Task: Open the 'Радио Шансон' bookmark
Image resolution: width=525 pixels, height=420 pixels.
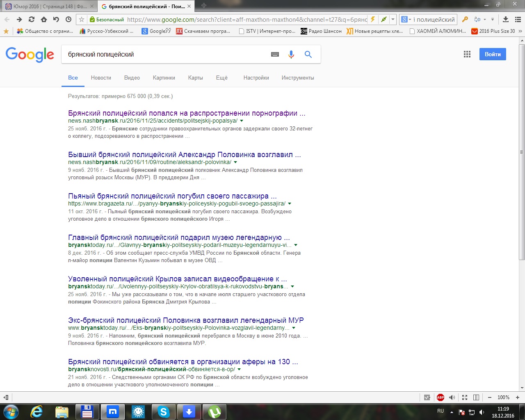Action: [321, 31]
